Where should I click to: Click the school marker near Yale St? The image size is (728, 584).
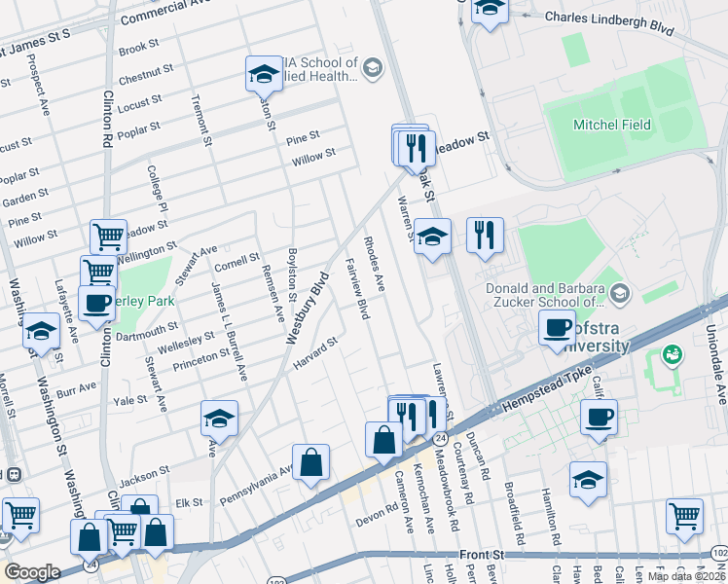click(x=220, y=420)
